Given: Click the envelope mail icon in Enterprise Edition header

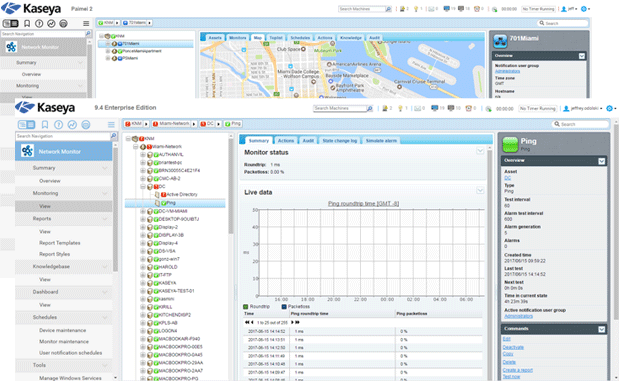Looking at the screenshot, I should pyautogui.click(x=417, y=108).
